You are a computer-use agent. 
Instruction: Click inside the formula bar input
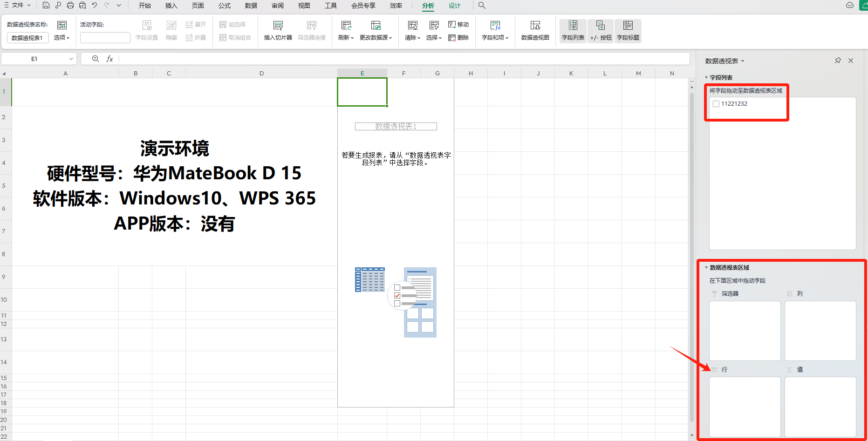404,59
